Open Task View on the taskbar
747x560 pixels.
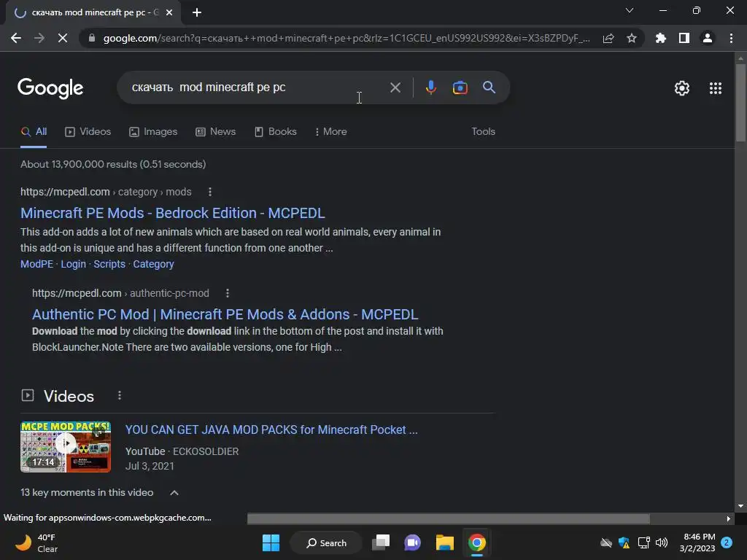click(x=381, y=542)
